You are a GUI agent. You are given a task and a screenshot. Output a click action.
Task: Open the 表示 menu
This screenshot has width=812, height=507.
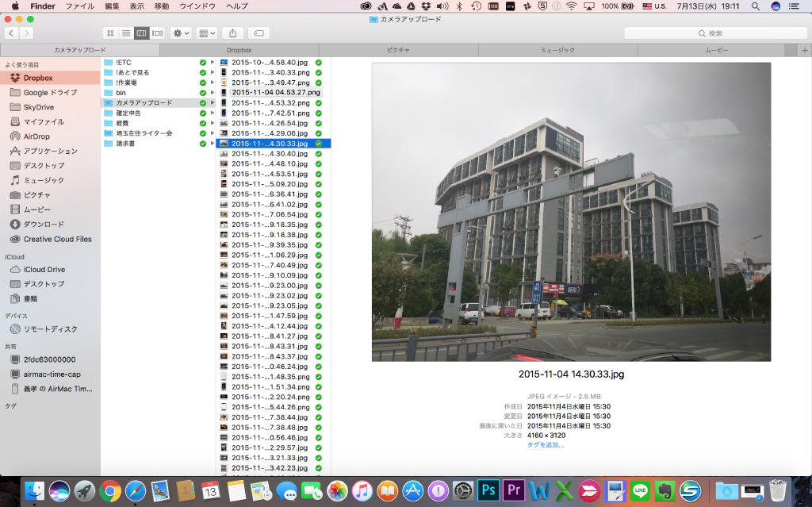point(136,6)
